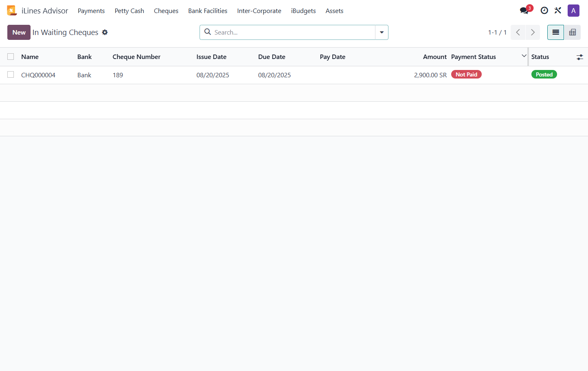This screenshot has height=371, width=588.
Task: Open the Inter-Corporate menu
Action: [x=259, y=11]
